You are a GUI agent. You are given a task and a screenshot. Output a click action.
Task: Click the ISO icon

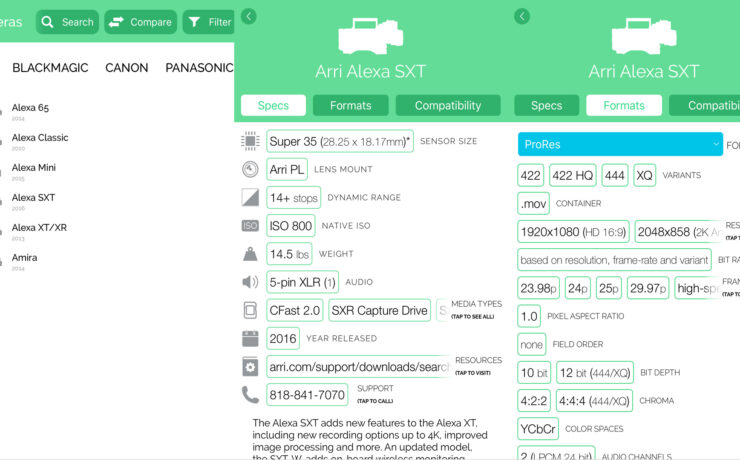pyautogui.click(x=250, y=226)
